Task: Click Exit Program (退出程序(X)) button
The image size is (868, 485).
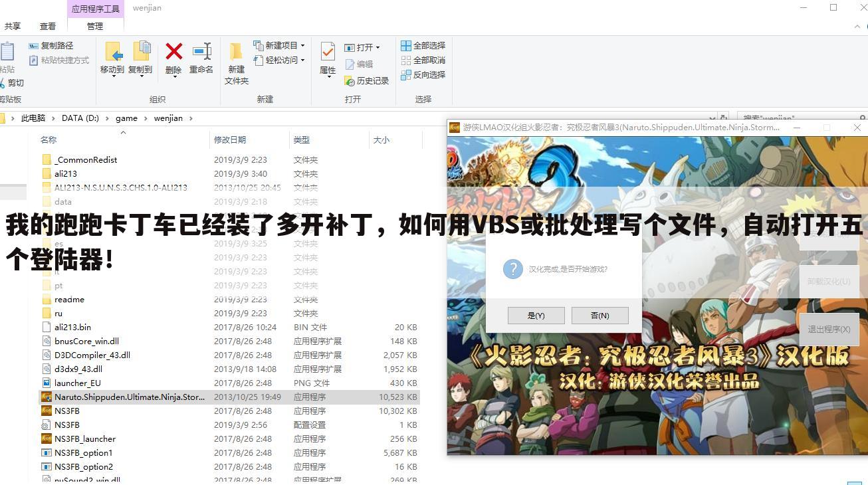Action: click(x=829, y=329)
